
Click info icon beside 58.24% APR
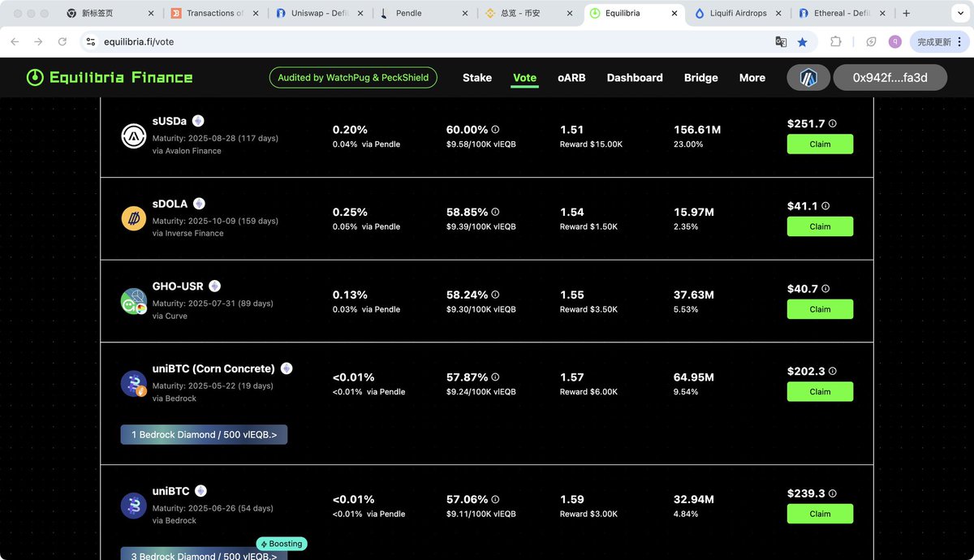tap(495, 295)
